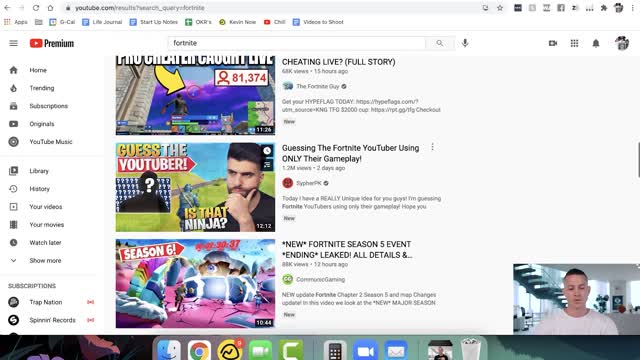Viewport: 640px width, 360px height.
Task: Open Subscriptions in sidebar
Action: pos(49,106)
